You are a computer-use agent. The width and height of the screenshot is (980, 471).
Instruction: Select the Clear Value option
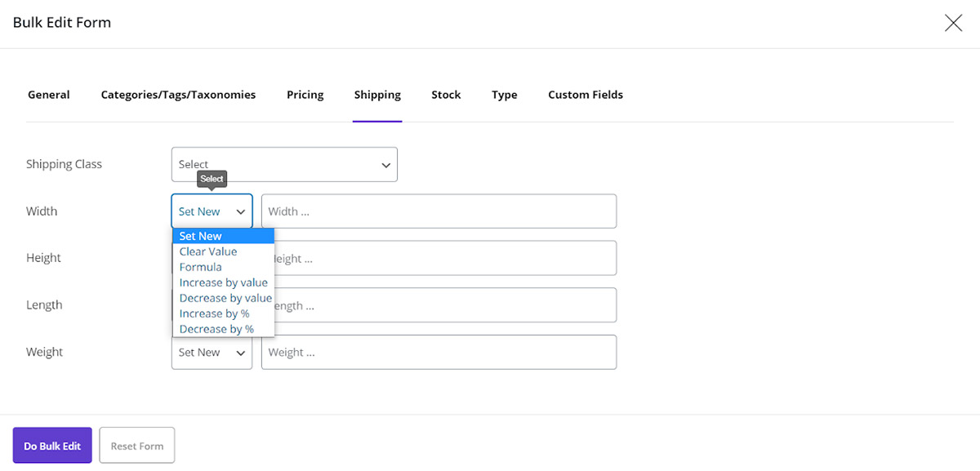[207, 251]
